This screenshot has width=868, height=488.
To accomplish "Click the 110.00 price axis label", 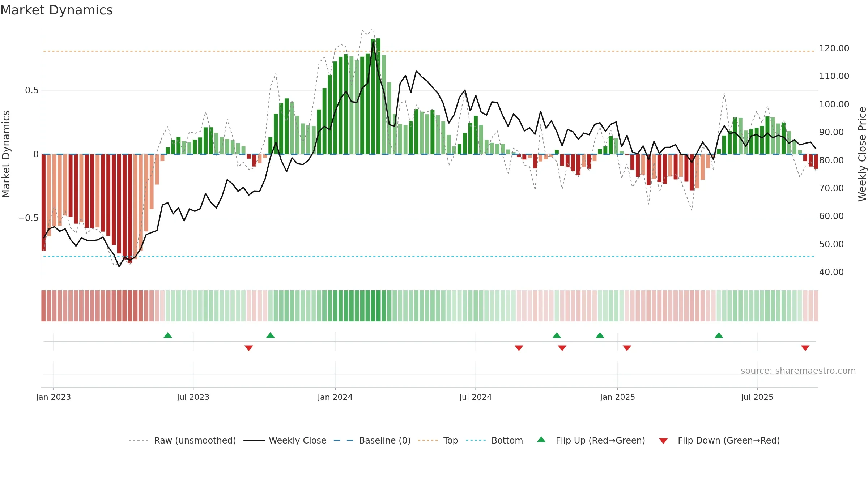I will 834,76.
